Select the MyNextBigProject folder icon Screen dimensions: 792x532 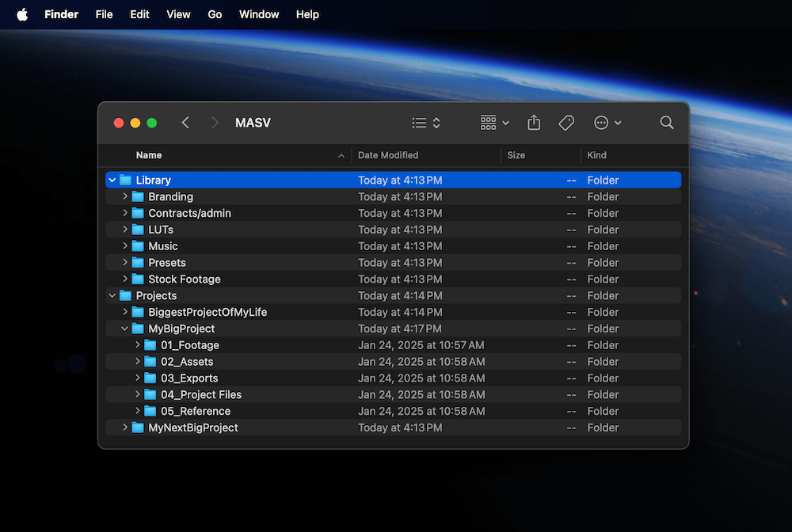click(x=138, y=427)
